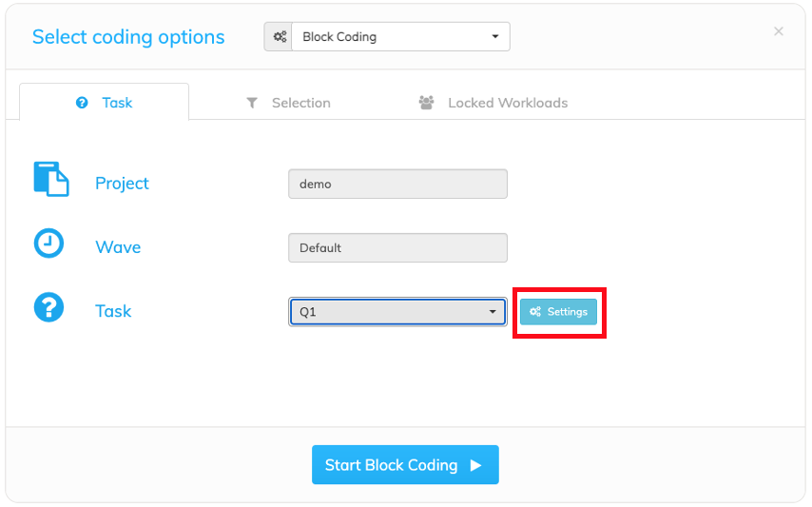Screen dimensions: 812x507
Task: Click the Default wave field
Action: tap(397, 247)
